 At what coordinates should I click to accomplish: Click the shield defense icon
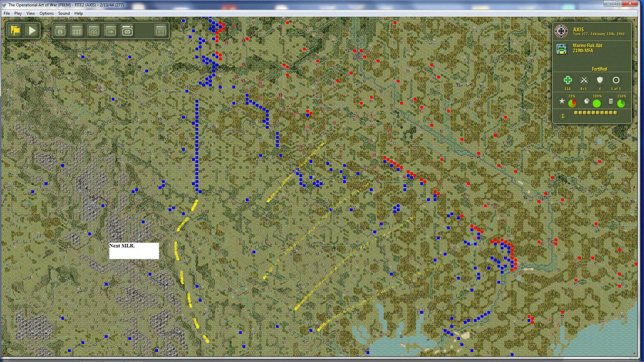tap(600, 80)
